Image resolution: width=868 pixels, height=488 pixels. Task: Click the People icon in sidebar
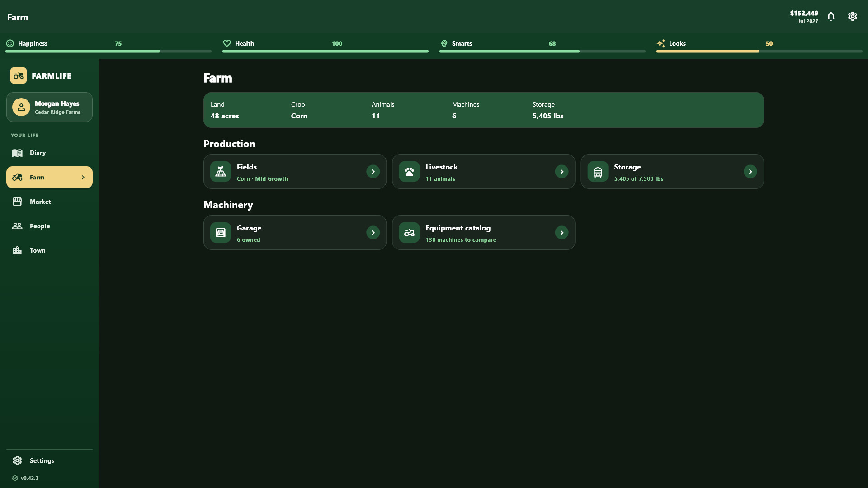(17, 226)
